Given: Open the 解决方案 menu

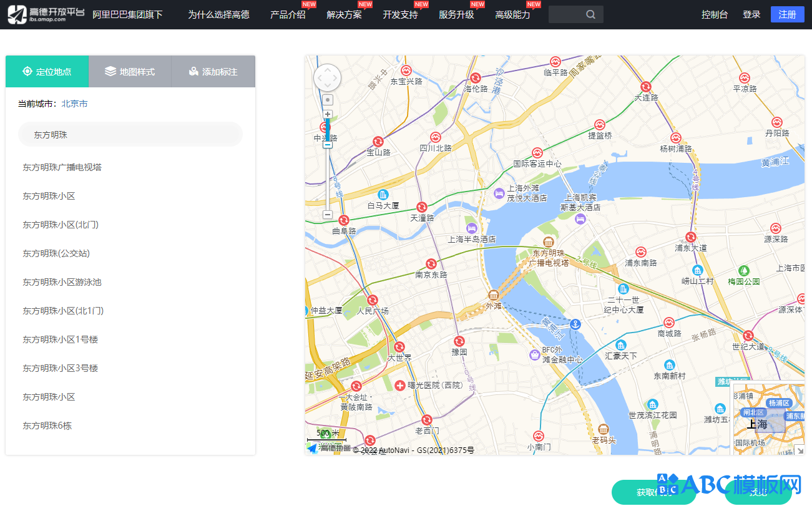Looking at the screenshot, I should point(344,14).
